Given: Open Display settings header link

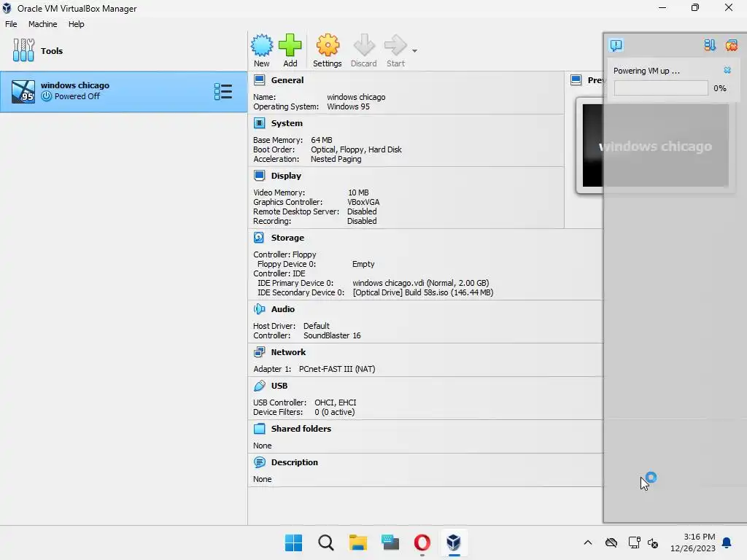Looking at the screenshot, I should (x=286, y=176).
